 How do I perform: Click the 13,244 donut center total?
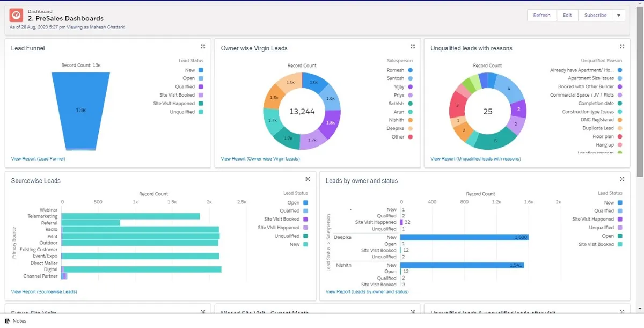click(x=302, y=112)
